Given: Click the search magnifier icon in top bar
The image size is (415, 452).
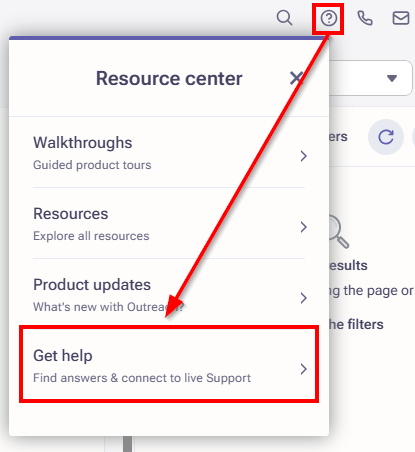Looking at the screenshot, I should 285,18.
